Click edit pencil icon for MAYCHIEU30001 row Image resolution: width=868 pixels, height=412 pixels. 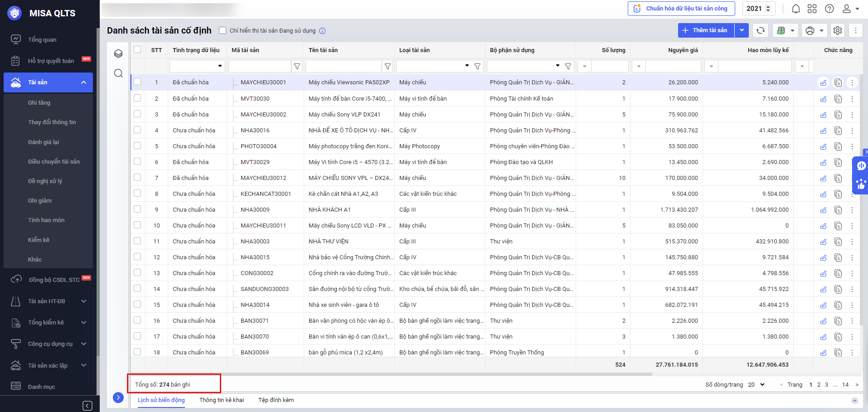point(823,82)
